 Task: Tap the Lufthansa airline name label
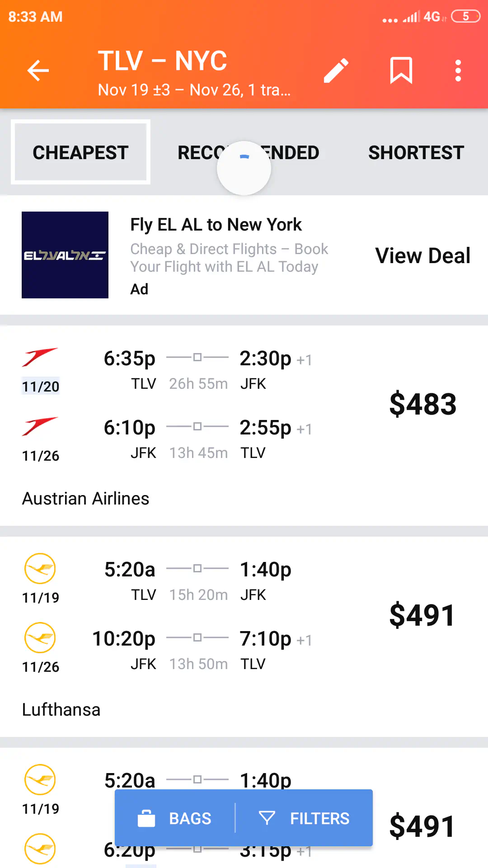61,710
